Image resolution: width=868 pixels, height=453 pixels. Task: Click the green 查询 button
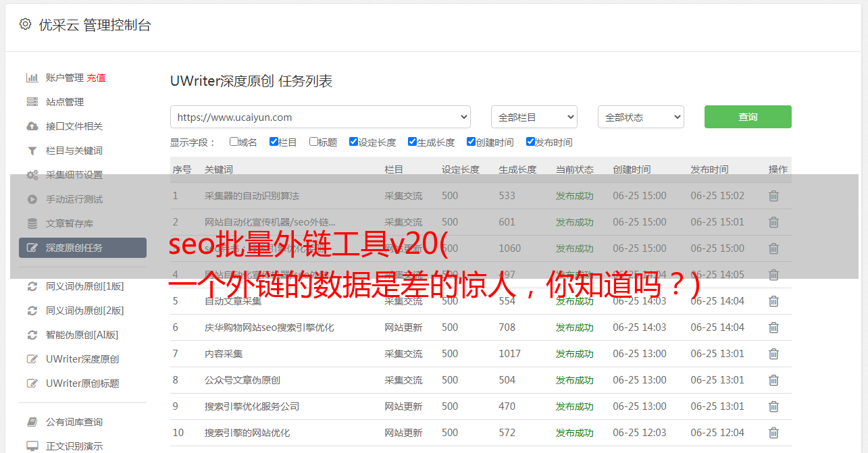click(747, 117)
